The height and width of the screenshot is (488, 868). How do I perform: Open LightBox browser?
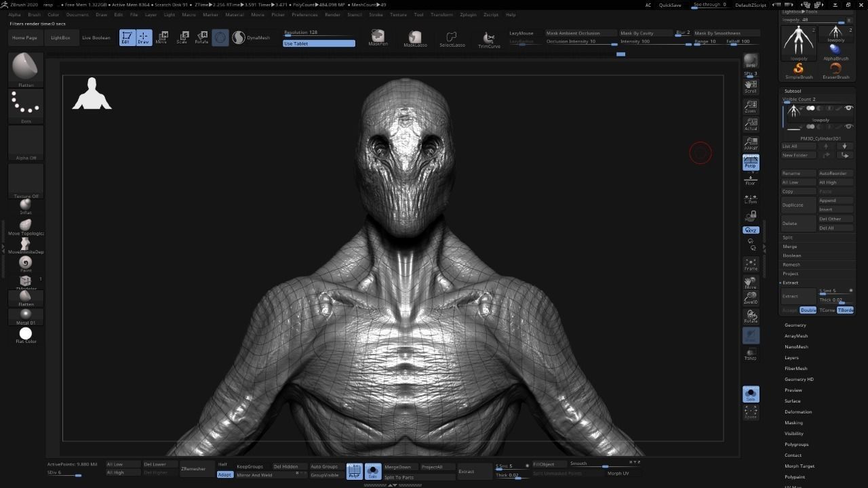point(60,38)
